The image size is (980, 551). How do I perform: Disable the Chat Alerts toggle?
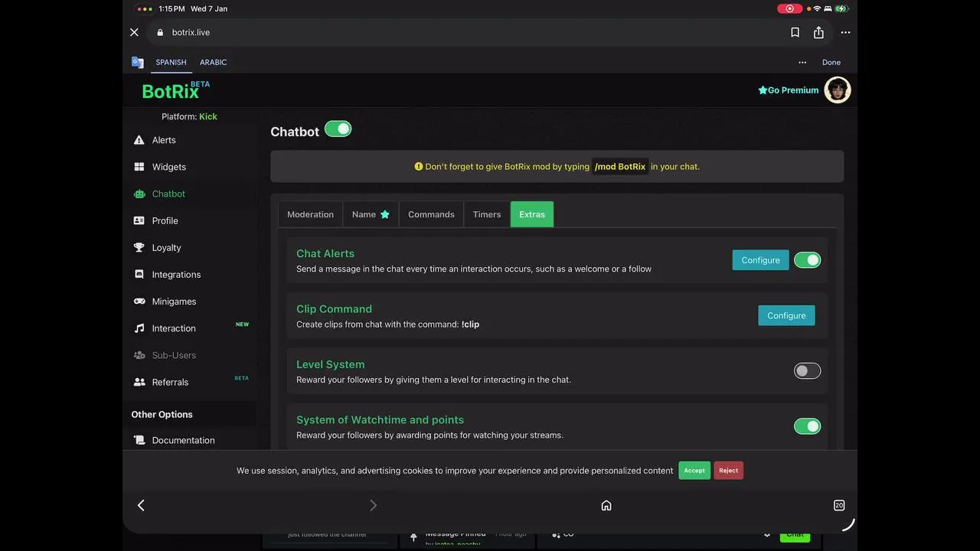click(807, 260)
